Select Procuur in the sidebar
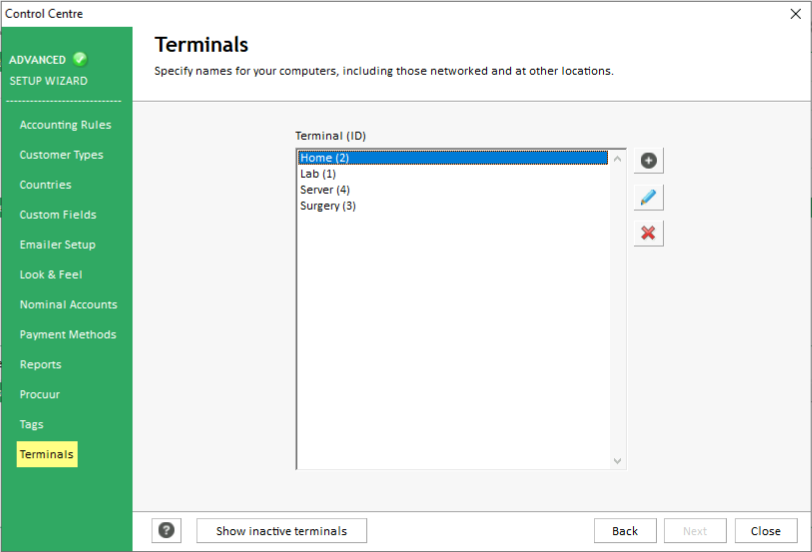Screen dimensions: 812x552 tap(39, 395)
